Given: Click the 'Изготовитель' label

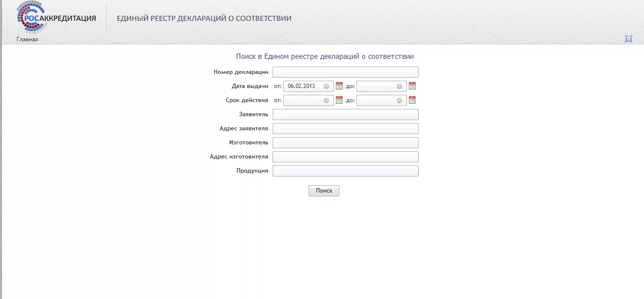Looking at the screenshot, I should 249,142.
